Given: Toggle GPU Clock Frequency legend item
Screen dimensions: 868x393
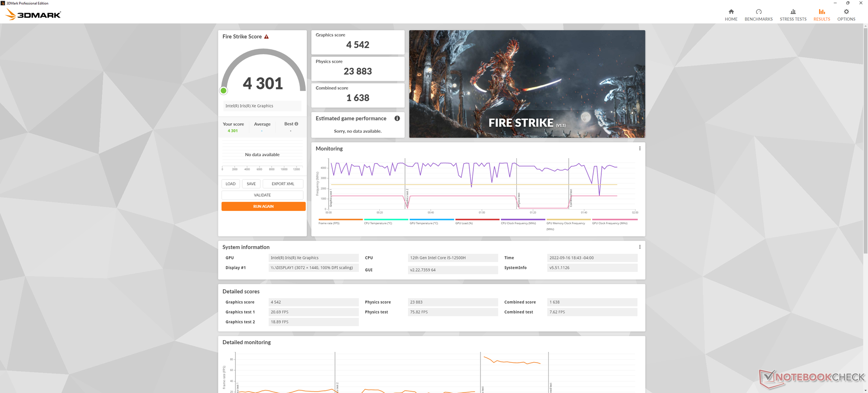Looking at the screenshot, I should (614, 221).
